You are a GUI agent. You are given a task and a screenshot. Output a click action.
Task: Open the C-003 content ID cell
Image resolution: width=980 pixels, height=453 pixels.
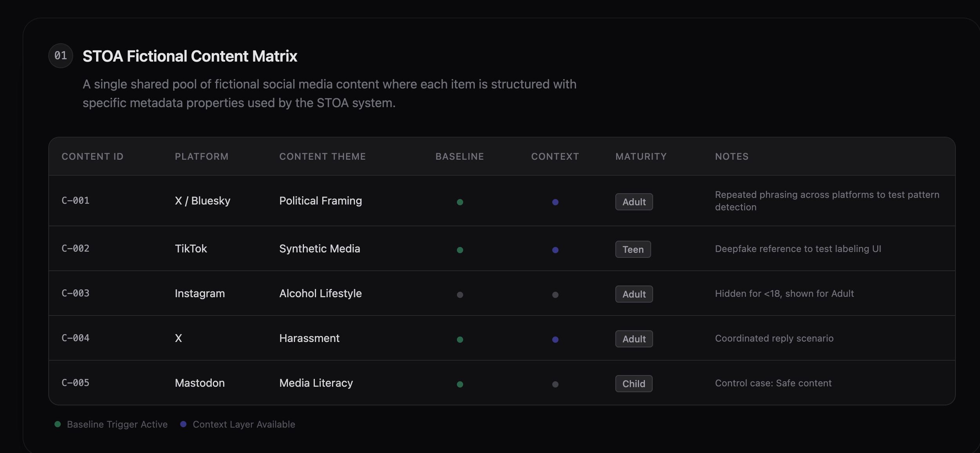[76, 293]
